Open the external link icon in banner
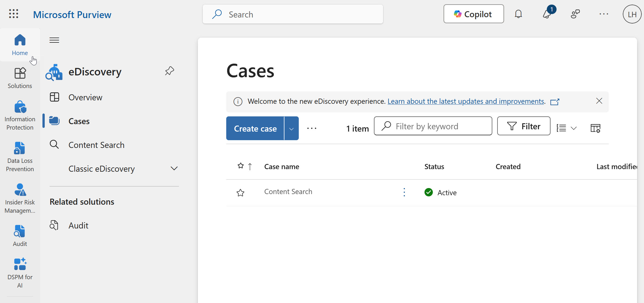This screenshot has height=303, width=644. coord(555,102)
